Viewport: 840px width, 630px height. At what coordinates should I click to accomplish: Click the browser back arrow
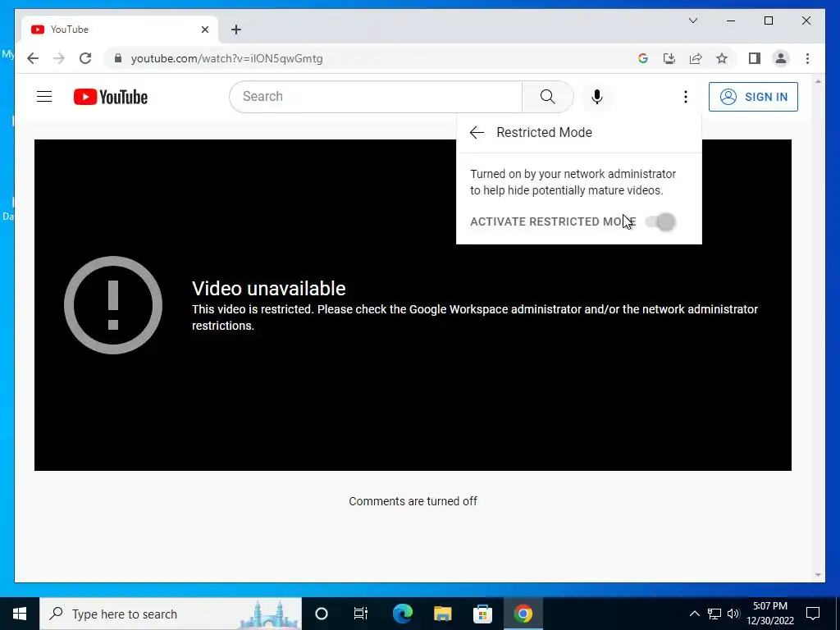tap(33, 58)
